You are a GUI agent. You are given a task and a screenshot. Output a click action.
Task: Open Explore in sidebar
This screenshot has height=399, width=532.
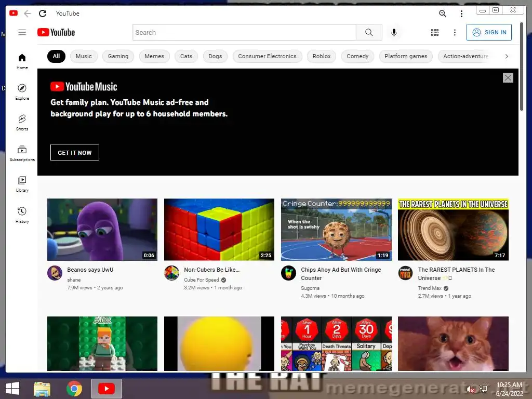point(22,92)
